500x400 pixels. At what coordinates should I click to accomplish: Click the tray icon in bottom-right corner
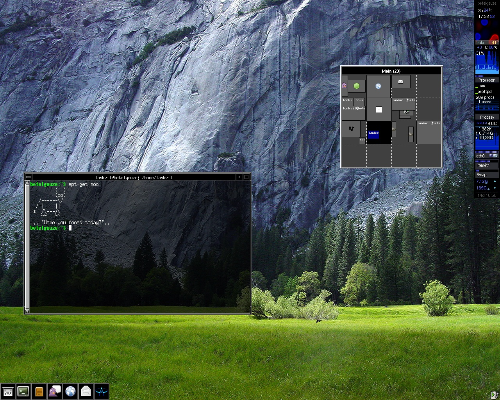(x=494, y=395)
